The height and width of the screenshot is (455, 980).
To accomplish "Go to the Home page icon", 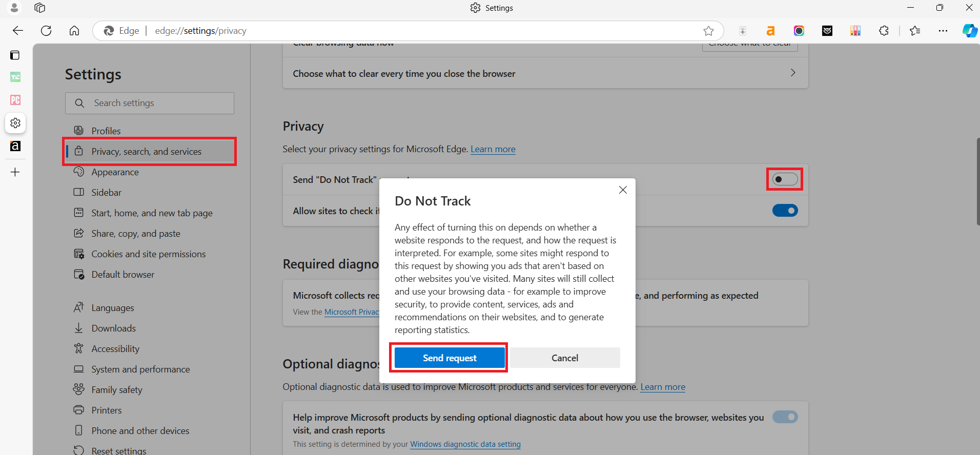I will 74,31.
